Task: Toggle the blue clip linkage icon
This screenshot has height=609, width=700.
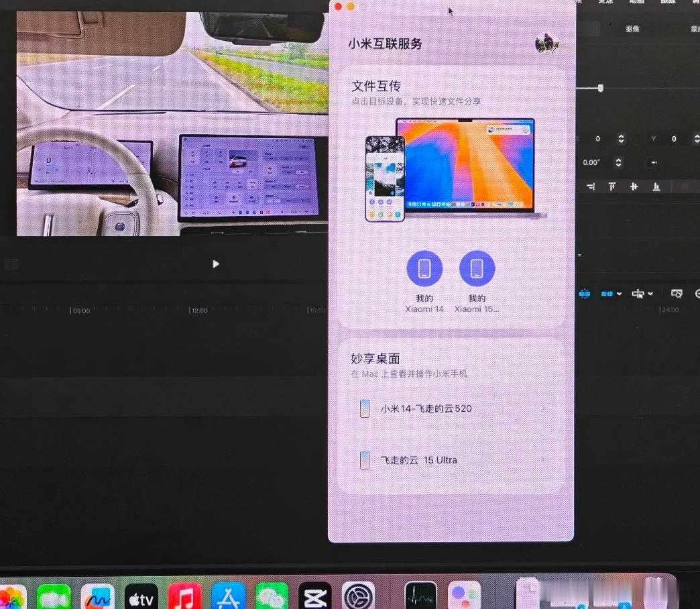Action: [x=607, y=294]
